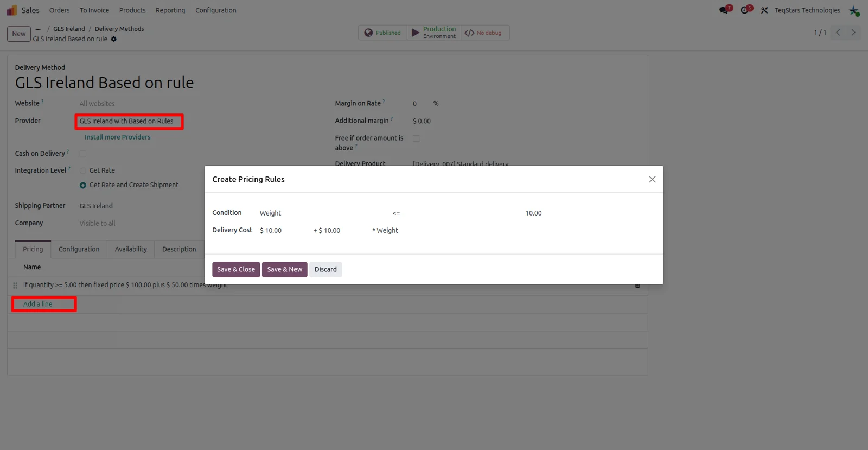Image resolution: width=868 pixels, height=450 pixels.
Task: Open the user avatar menu
Action: point(854,11)
